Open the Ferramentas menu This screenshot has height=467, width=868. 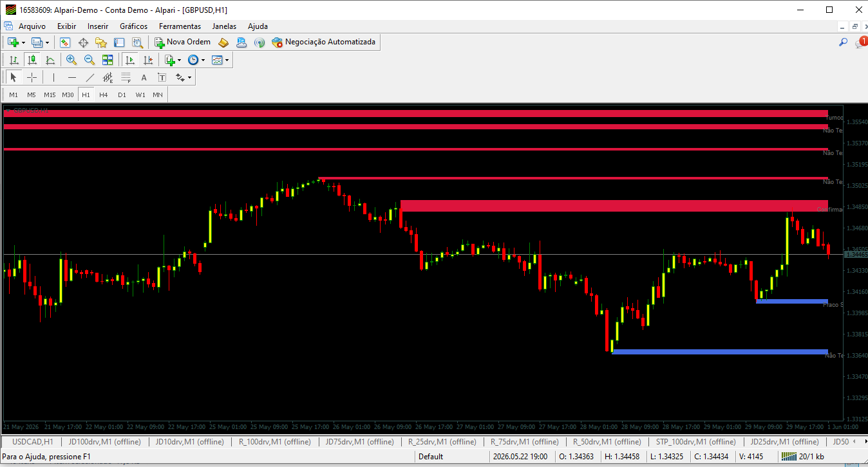(180, 26)
